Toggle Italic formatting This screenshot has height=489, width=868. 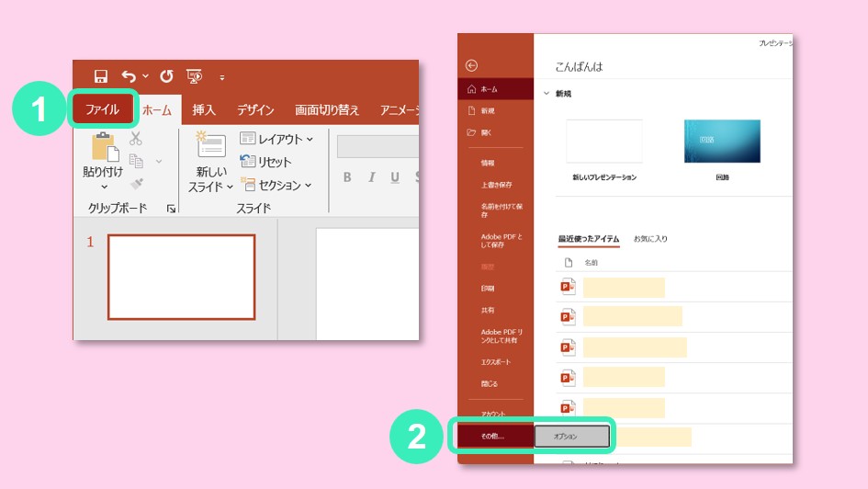coord(371,177)
